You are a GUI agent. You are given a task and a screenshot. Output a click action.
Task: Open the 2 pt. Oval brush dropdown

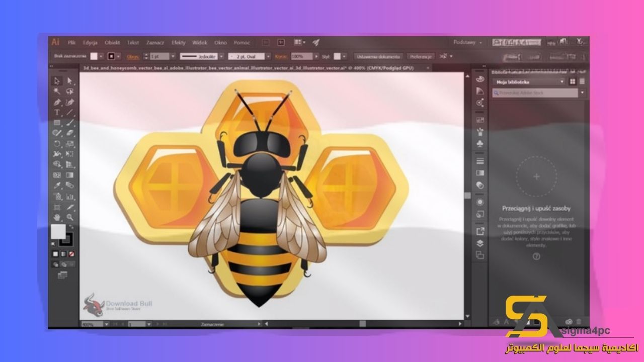click(x=268, y=56)
